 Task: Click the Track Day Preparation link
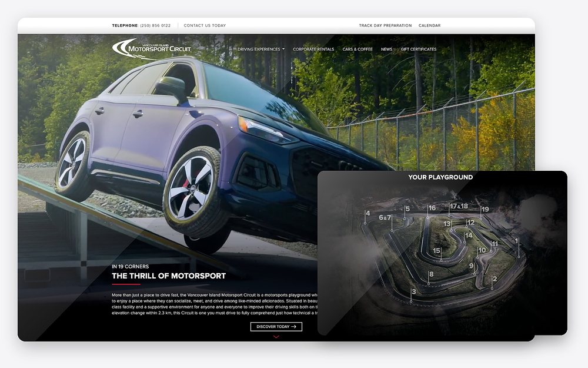point(385,25)
